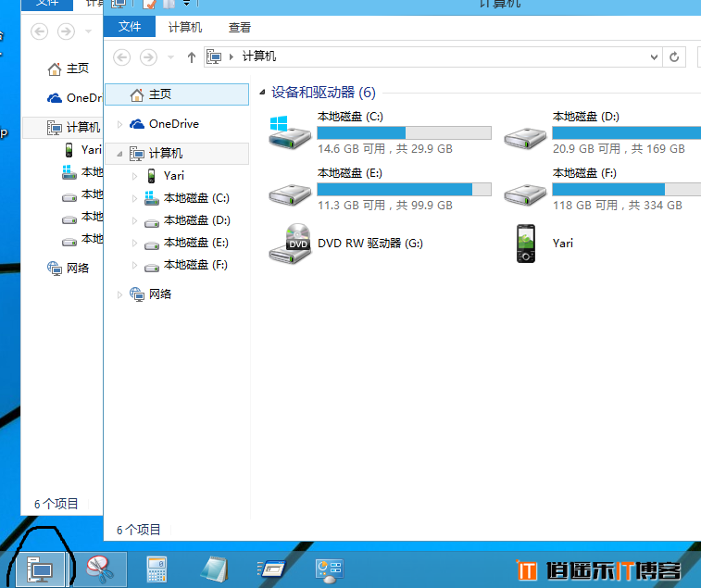Open recent locations dropdown arrow in front window
The width and height of the screenshot is (701, 588).
[x=170, y=57]
